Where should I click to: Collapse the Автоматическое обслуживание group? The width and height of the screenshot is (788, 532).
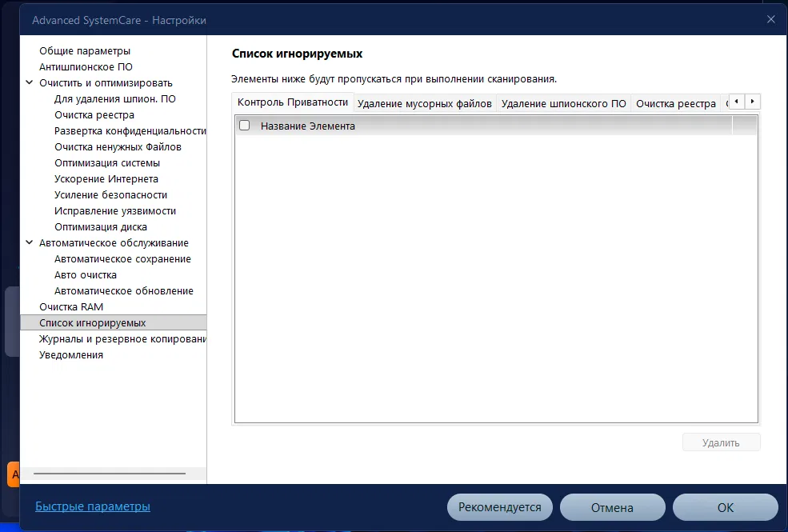click(29, 242)
